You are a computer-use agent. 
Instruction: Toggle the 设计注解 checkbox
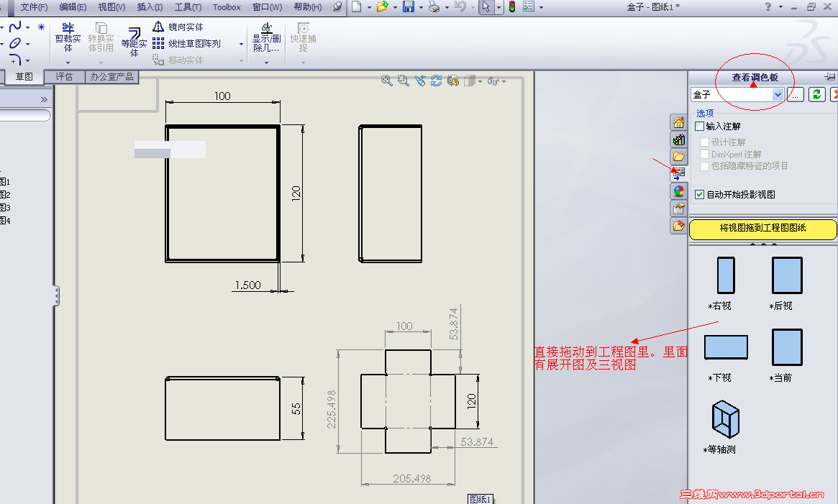[704, 142]
